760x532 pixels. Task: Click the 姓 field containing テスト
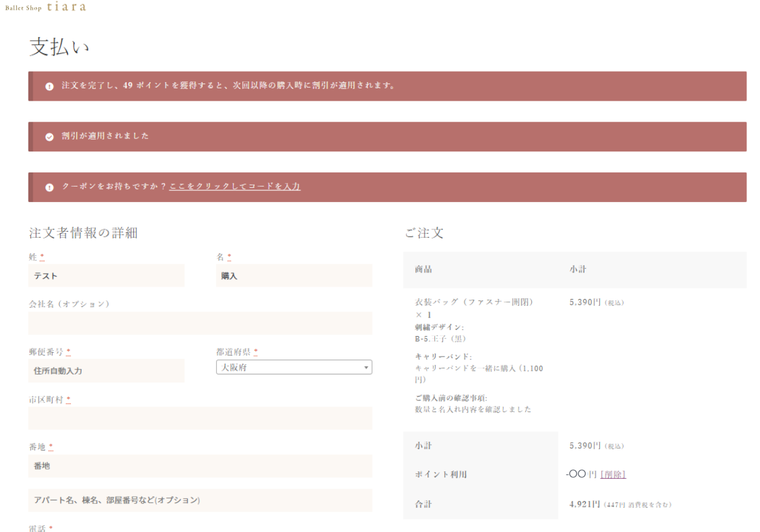click(x=106, y=276)
